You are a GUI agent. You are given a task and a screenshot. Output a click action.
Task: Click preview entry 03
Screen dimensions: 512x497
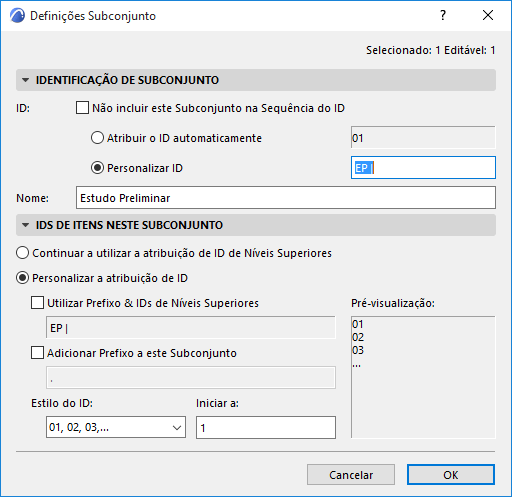pos(358,350)
